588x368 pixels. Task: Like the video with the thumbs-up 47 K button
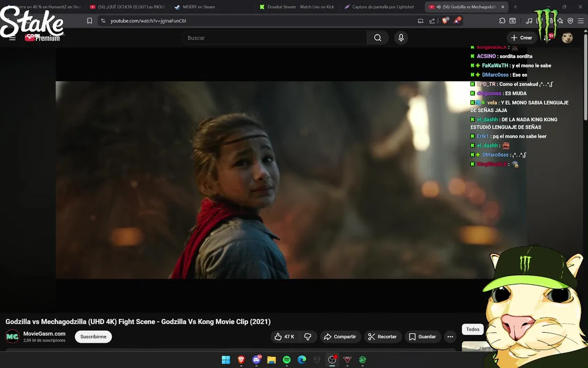coord(285,336)
